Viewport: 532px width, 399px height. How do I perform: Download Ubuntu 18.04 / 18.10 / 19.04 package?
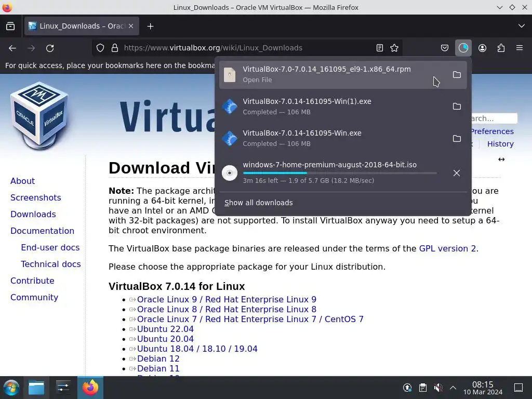197,349
